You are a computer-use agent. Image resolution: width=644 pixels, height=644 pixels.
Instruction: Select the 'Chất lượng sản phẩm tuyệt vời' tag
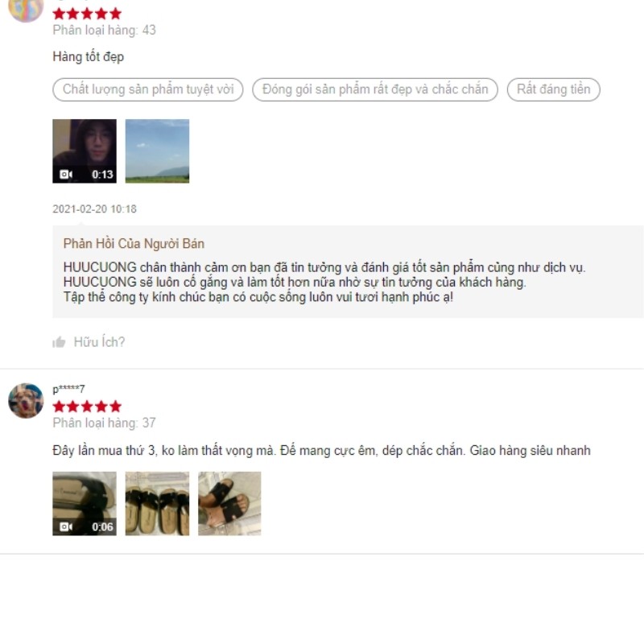148,89
